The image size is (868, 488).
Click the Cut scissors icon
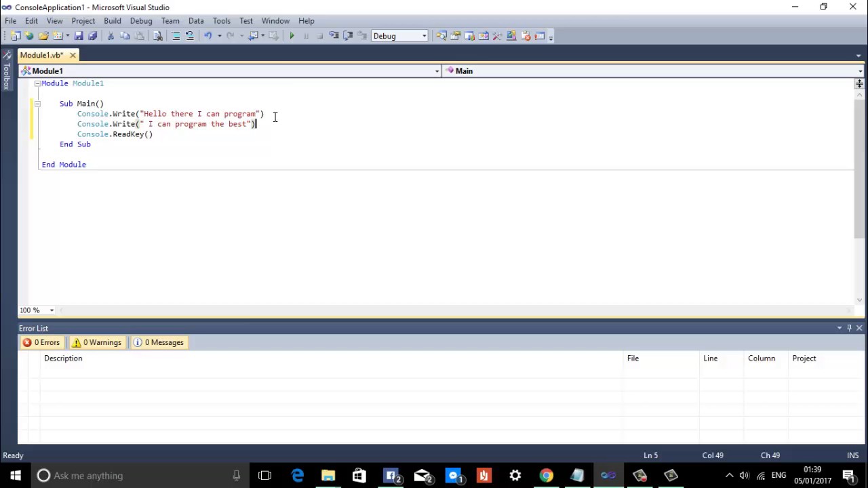pos(111,36)
